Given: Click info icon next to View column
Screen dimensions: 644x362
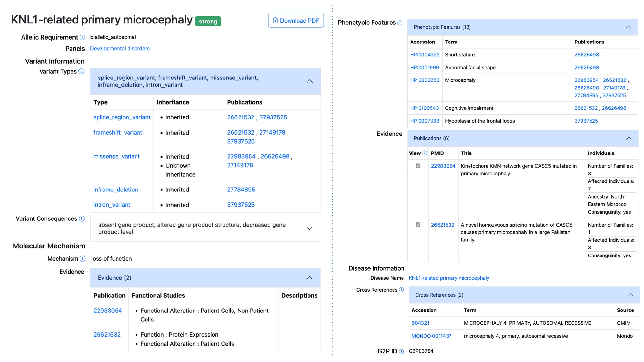Looking at the screenshot, I should [424, 153].
